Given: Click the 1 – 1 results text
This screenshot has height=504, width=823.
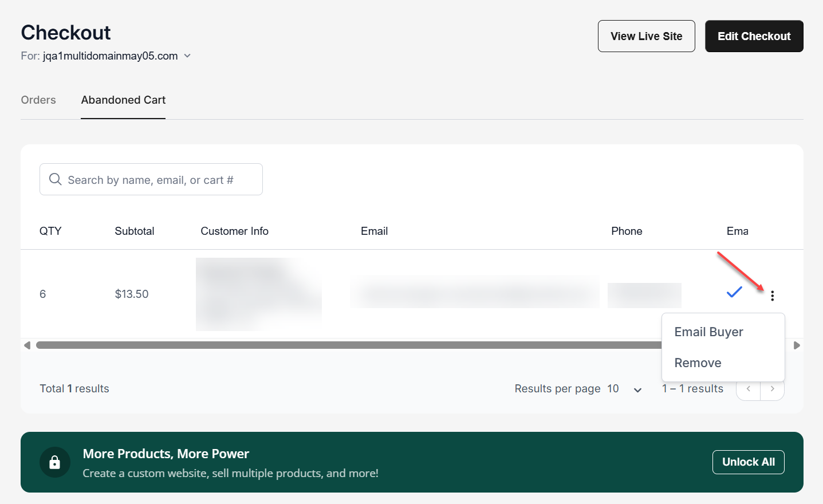Looking at the screenshot, I should click(692, 388).
